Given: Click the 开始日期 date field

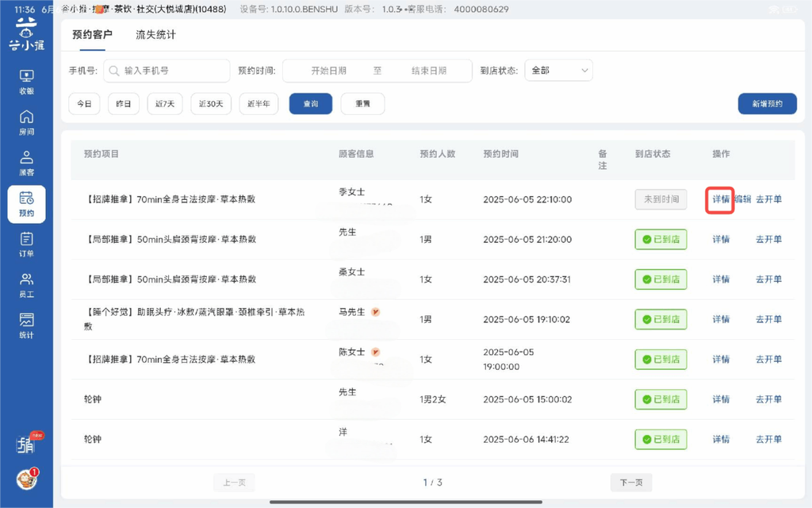Looking at the screenshot, I should pos(328,71).
